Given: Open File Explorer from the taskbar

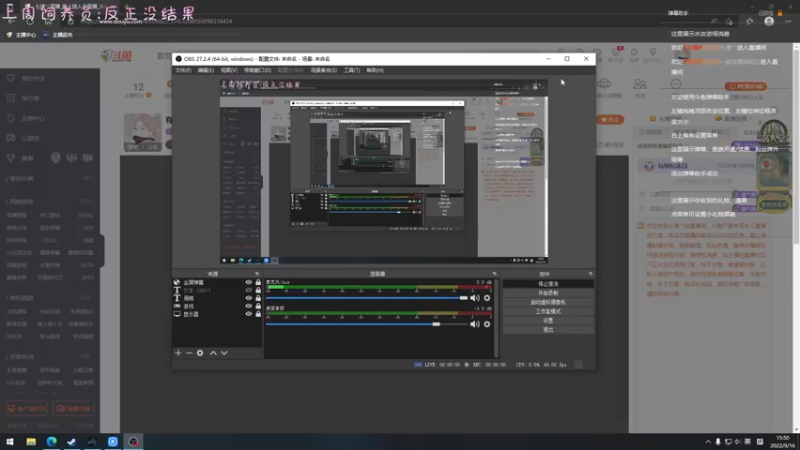Looking at the screenshot, I should coord(31,441).
